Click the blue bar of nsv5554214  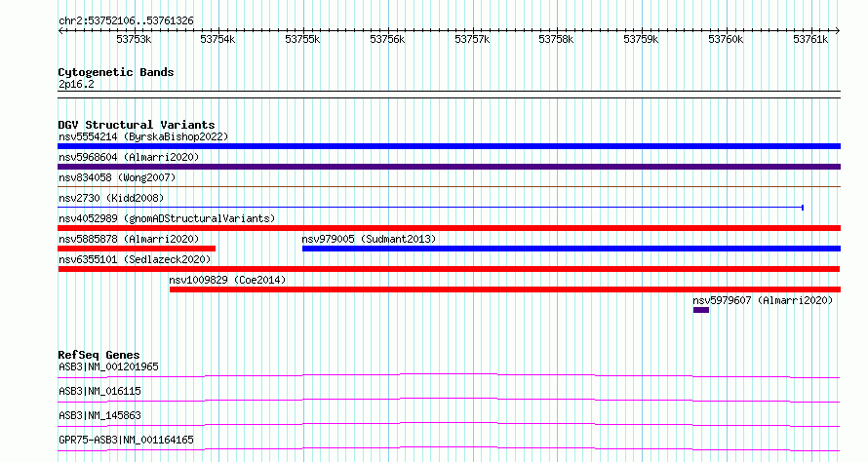(449, 146)
